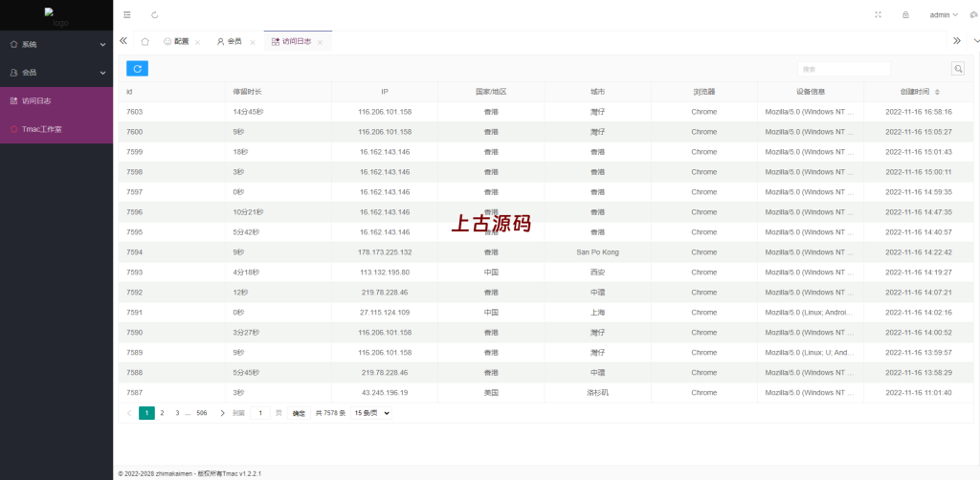Click the 上海 city cell

(597, 312)
